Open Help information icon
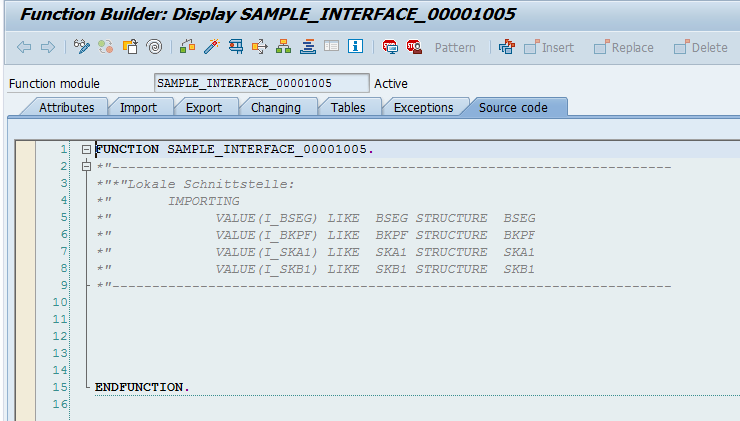 point(355,46)
